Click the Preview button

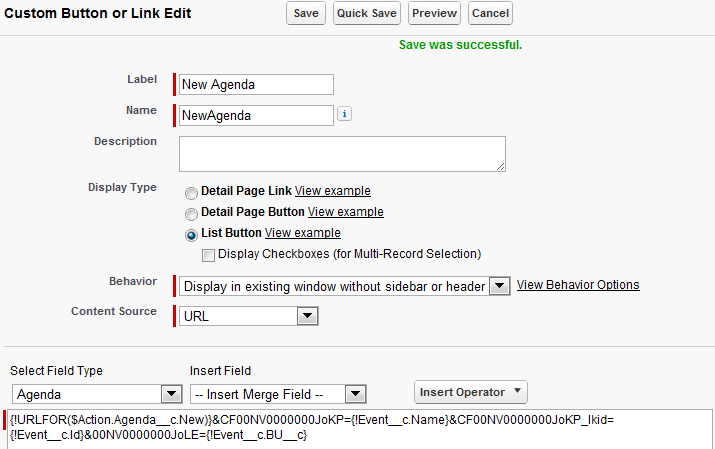tap(435, 13)
